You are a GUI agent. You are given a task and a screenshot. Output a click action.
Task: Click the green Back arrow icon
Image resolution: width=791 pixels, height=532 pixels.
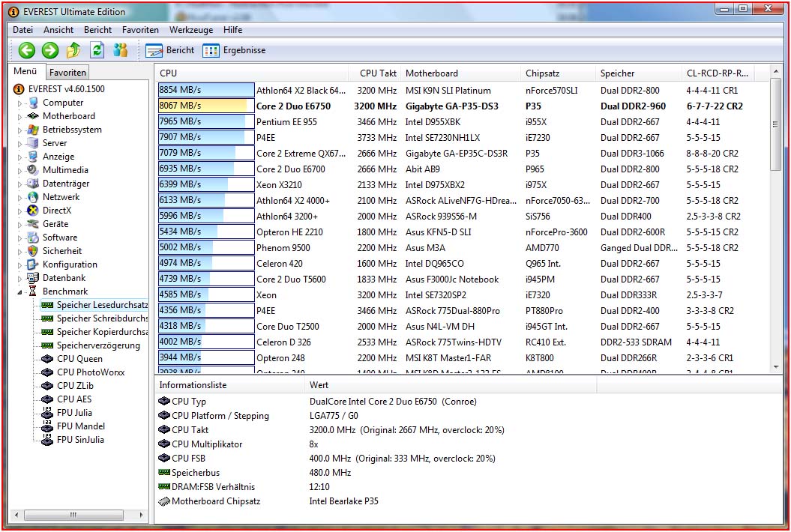point(27,50)
